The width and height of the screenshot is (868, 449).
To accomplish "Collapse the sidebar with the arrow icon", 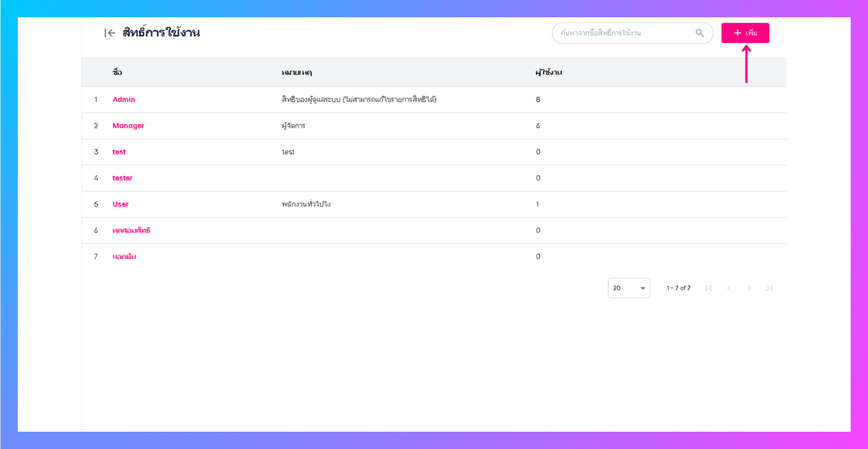I will click(110, 33).
